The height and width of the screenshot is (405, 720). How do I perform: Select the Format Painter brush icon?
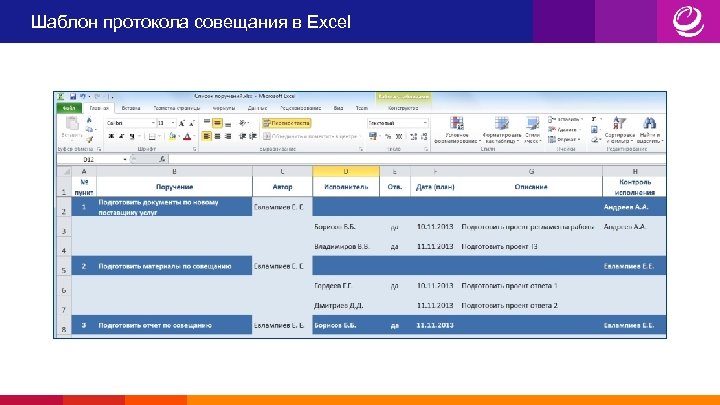click(90, 139)
